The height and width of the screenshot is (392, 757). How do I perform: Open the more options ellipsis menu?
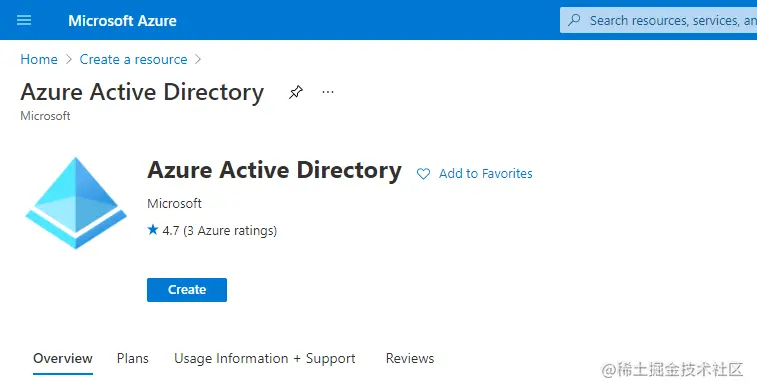328,92
